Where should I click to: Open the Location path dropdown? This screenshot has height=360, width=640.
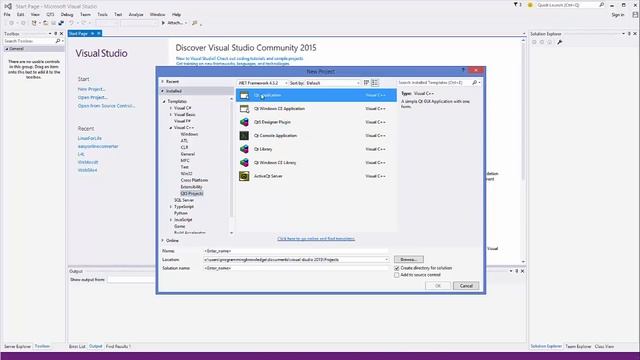(386, 260)
